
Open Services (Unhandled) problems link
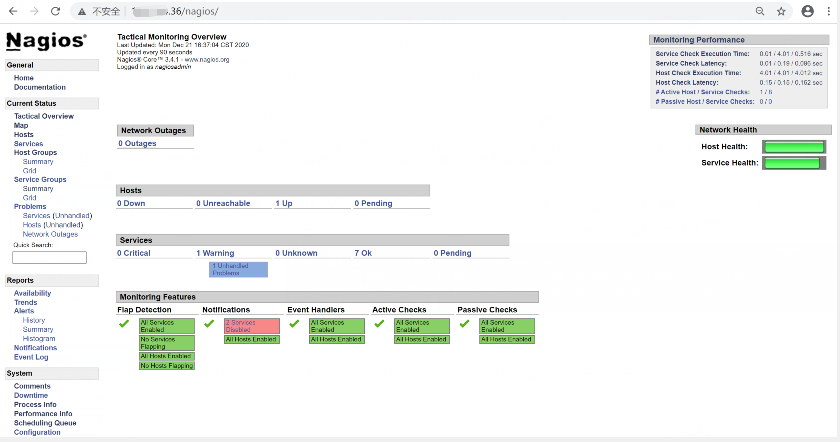pos(57,216)
